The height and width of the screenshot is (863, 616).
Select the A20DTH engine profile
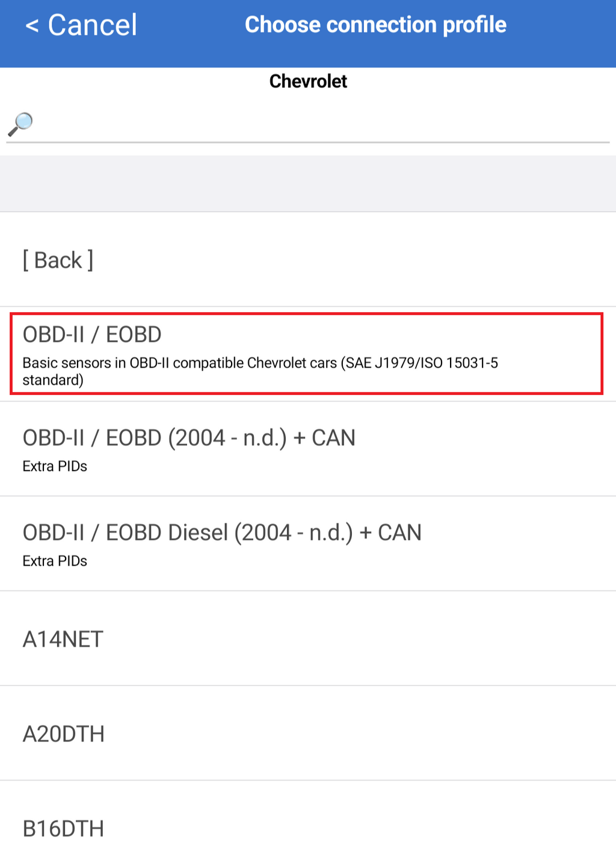pos(63,734)
